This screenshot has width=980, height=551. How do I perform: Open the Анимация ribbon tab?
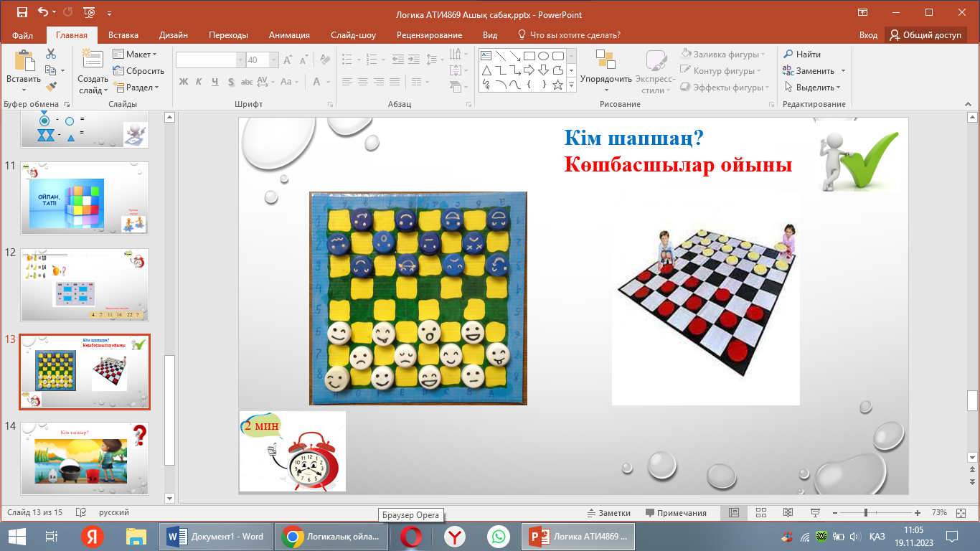coord(289,35)
